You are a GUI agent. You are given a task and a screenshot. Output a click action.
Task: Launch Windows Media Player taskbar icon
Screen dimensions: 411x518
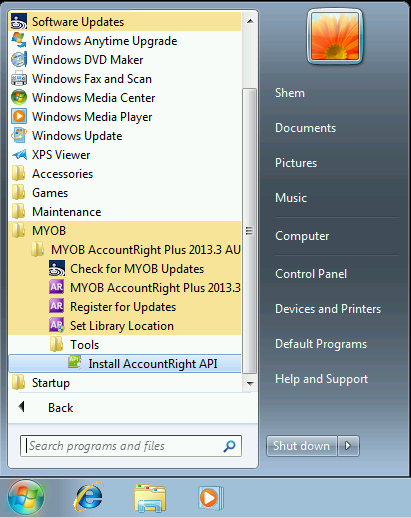coord(210,498)
